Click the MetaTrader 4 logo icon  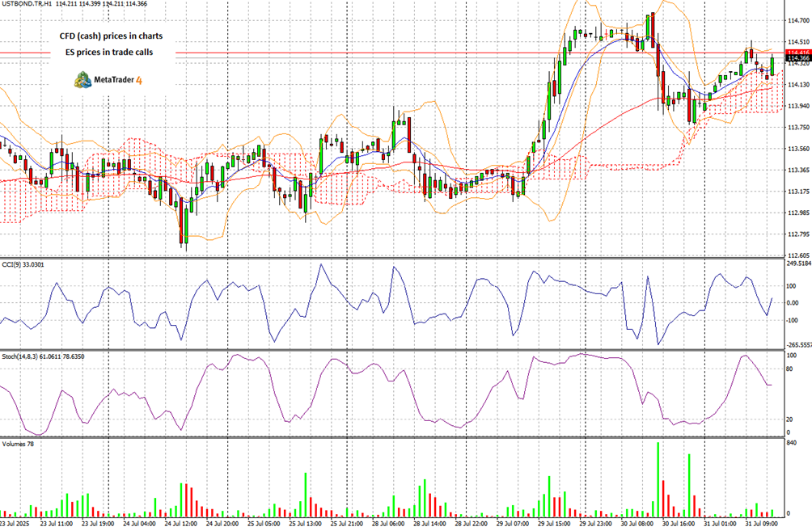(82, 79)
